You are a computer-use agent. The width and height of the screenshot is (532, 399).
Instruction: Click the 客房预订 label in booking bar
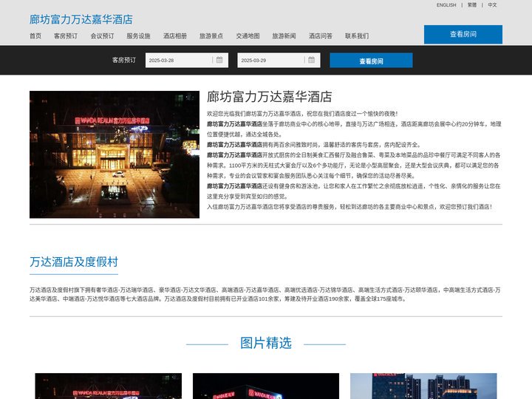(124, 60)
